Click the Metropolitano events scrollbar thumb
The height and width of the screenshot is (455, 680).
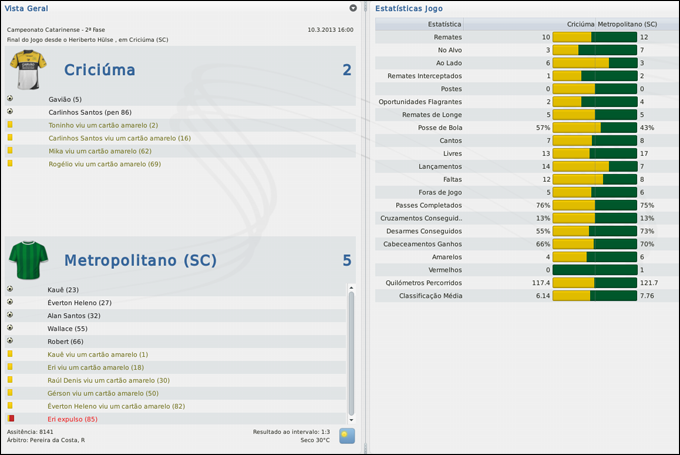click(x=351, y=354)
